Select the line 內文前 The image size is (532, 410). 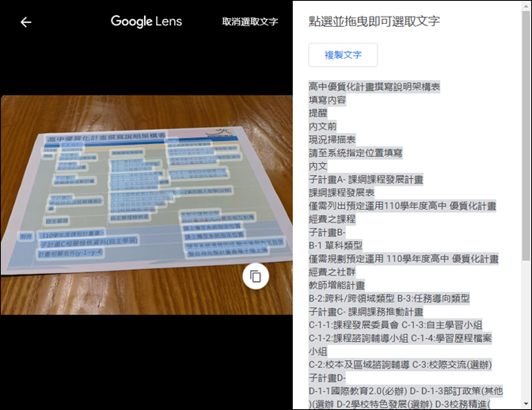(322, 127)
